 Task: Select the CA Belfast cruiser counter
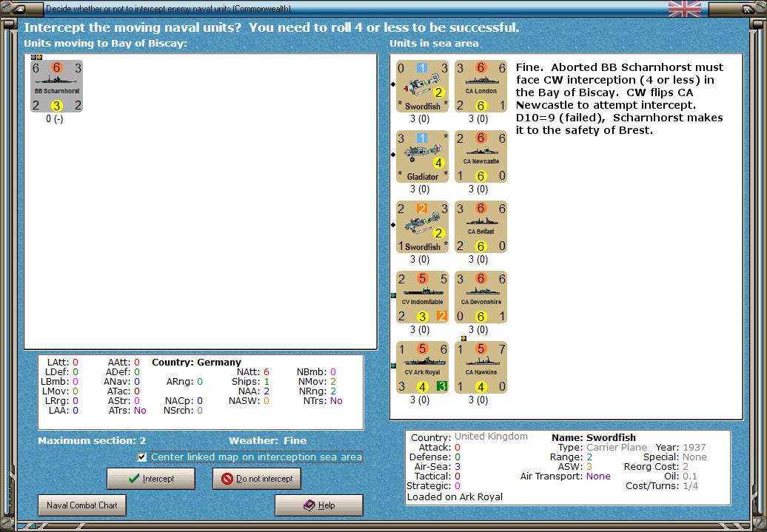[480, 227]
